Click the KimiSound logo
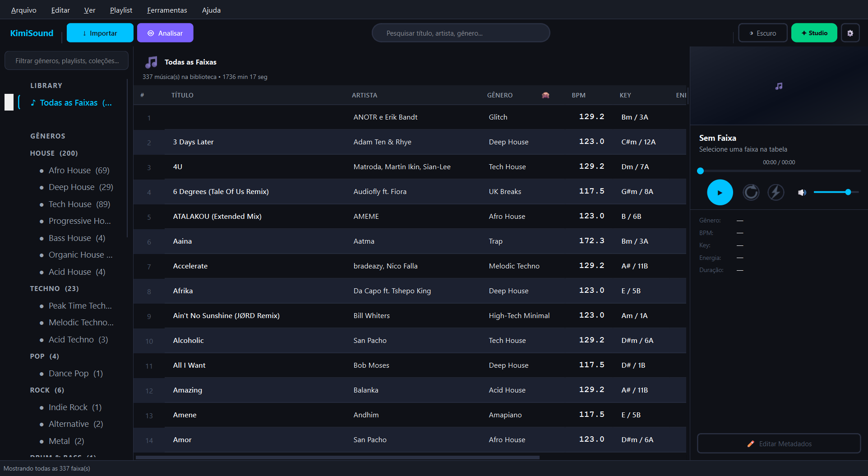 point(32,33)
